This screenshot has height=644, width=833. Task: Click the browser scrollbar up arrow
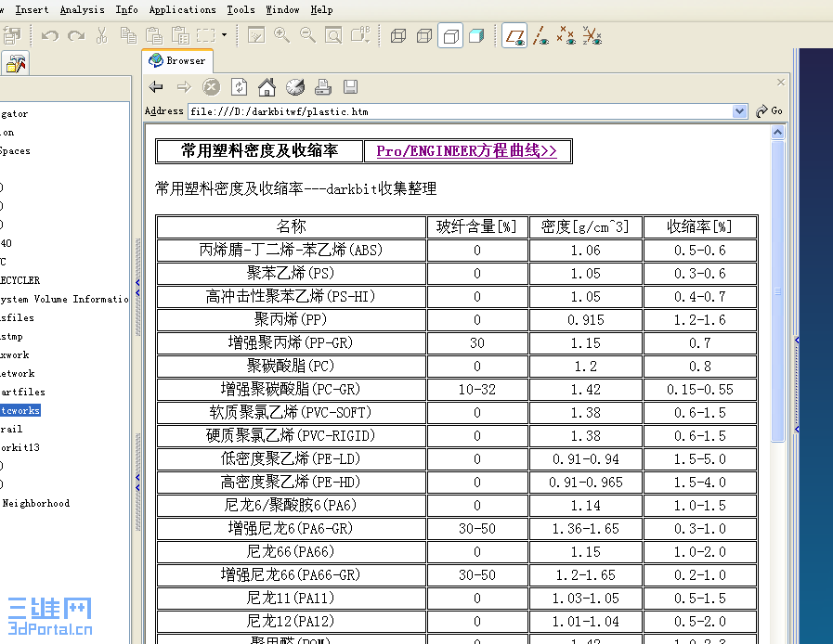tap(778, 132)
